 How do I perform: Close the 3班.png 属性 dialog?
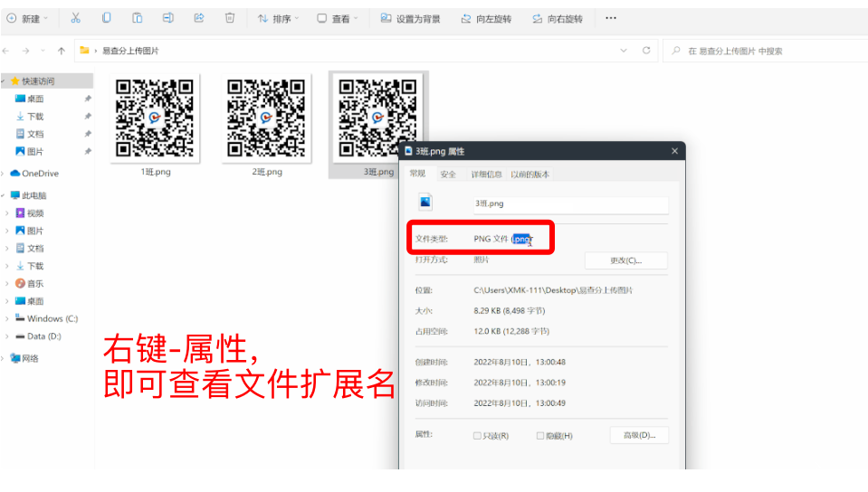[x=674, y=151]
